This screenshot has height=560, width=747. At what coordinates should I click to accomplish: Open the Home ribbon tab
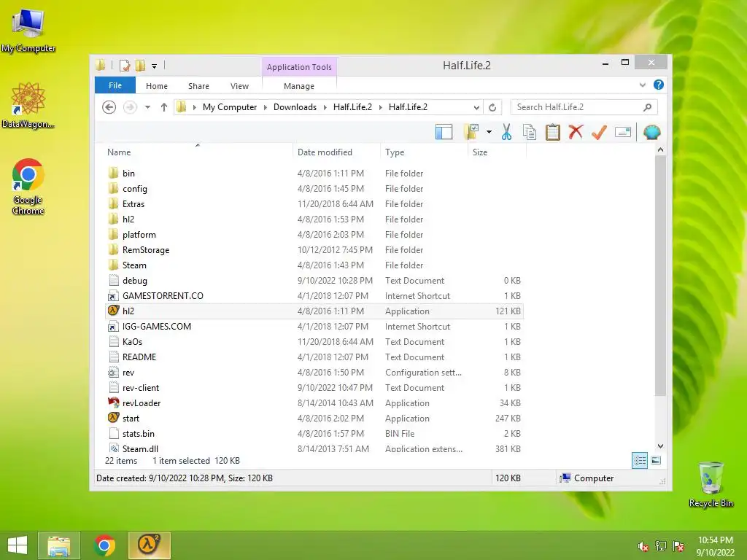pos(157,86)
